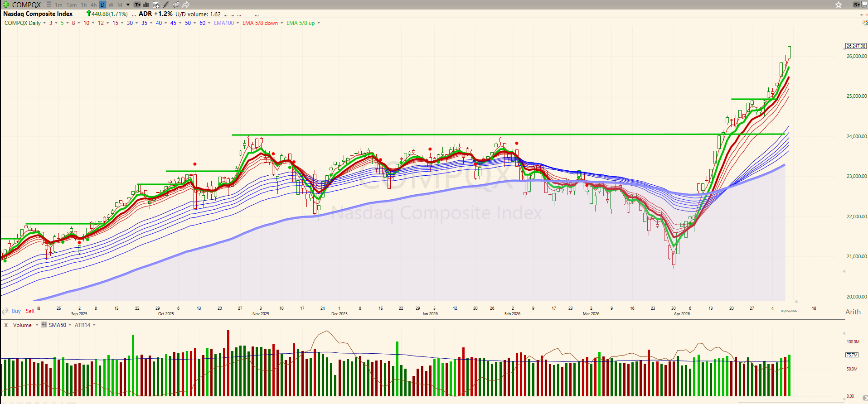The width and height of the screenshot is (868, 404).
Task: Click the Nov 2025 label on time axis
Action: tap(261, 313)
